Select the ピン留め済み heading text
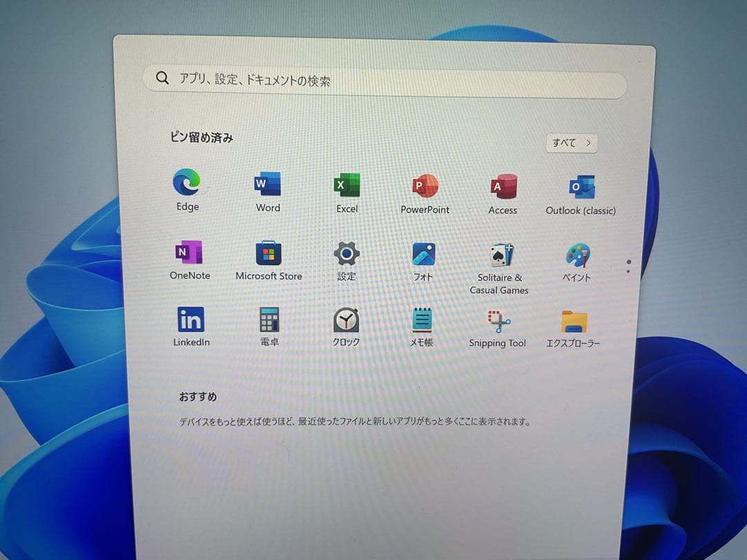The height and width of the screenshot is (560, 747). coord(201,138)
